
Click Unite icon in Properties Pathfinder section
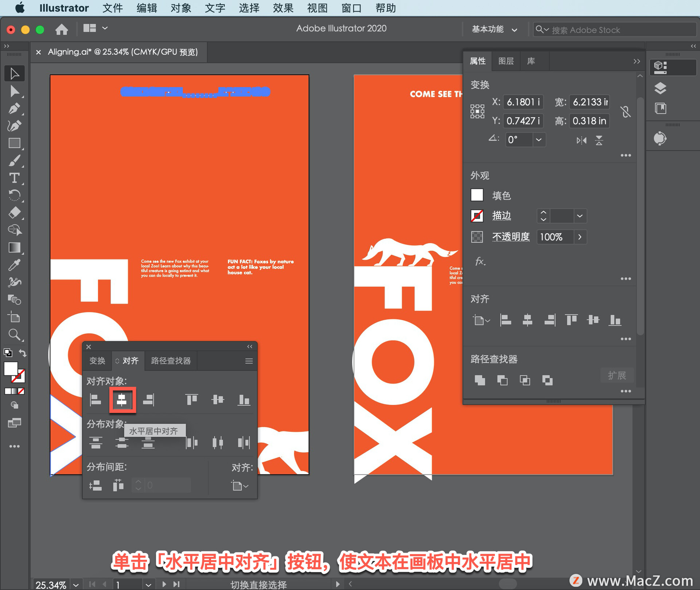tap(480, 380)
